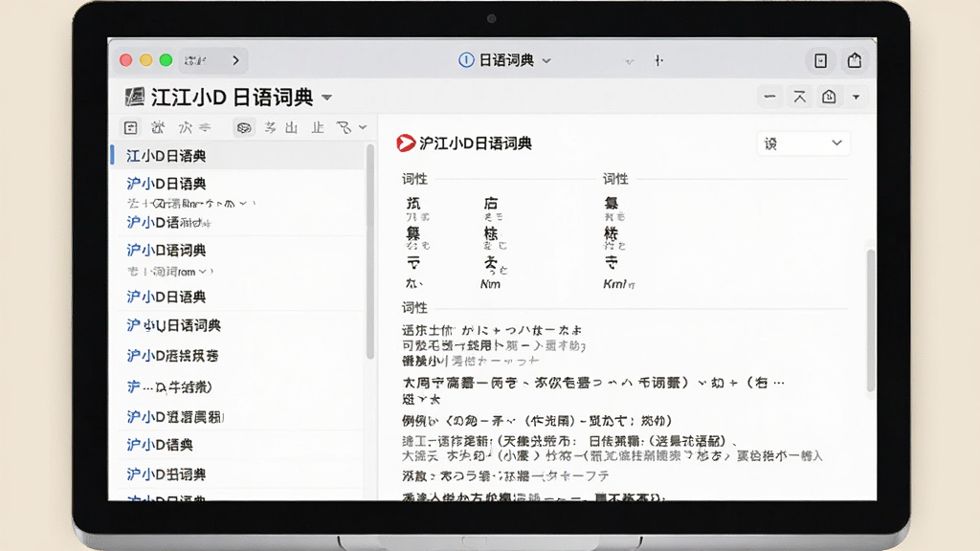Click the Nm label
Screen dimensions: 980x551
[490, 284]
